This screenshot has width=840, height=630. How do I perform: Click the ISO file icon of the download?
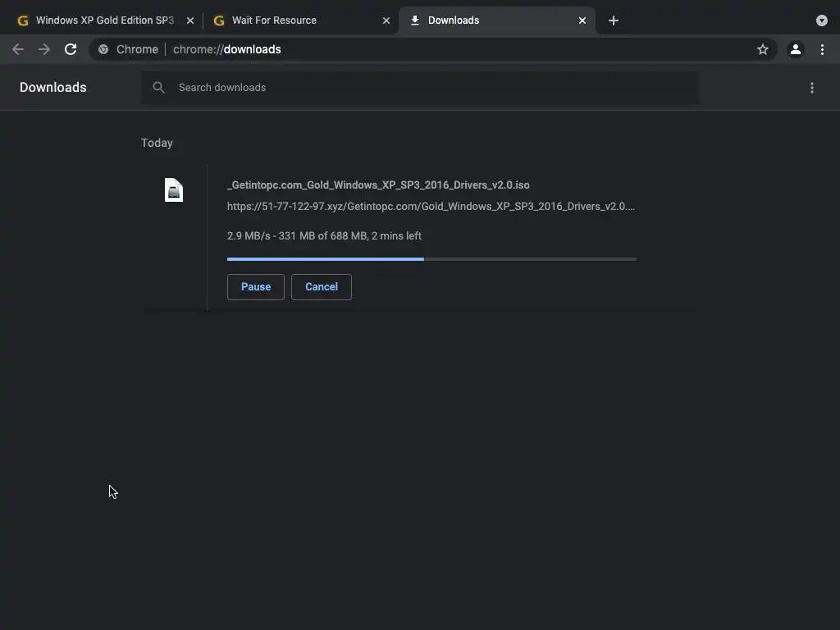point(174,190)
